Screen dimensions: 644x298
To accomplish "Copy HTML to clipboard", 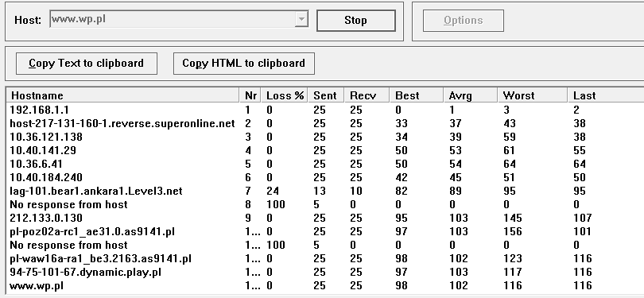I will 244,64.
